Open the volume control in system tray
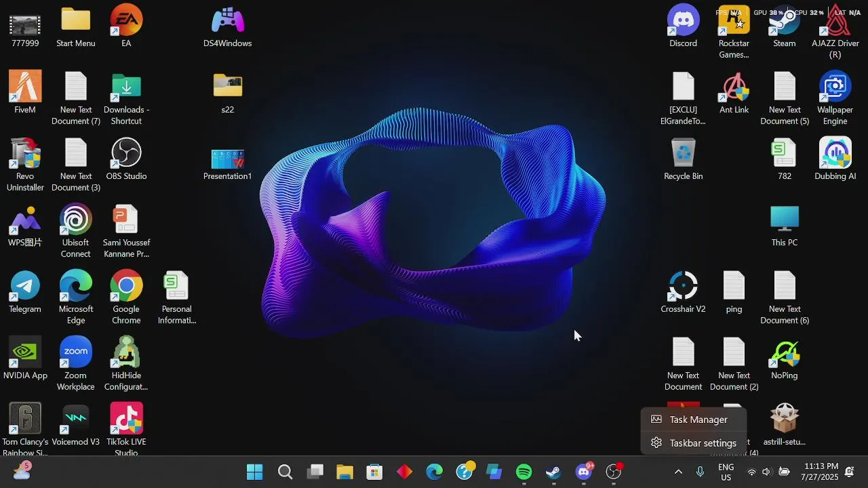 pos(766,472)
